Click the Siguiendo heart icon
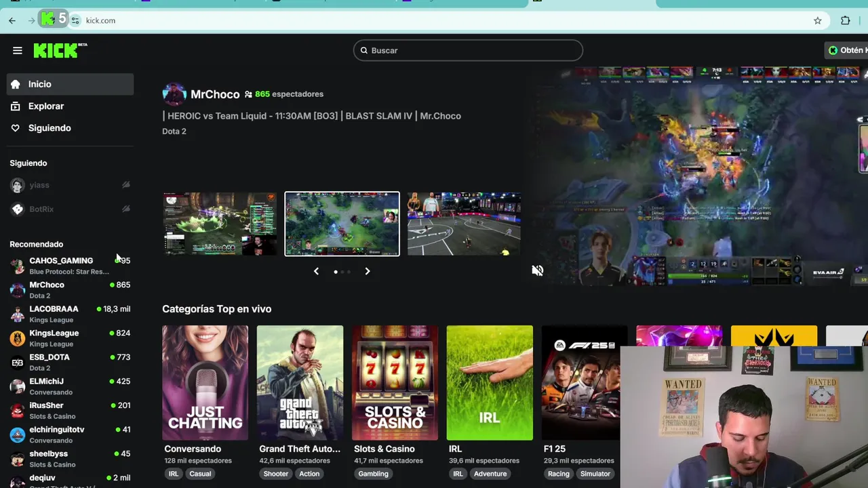The height and width of the screenshot is (488, 868). 15,128
